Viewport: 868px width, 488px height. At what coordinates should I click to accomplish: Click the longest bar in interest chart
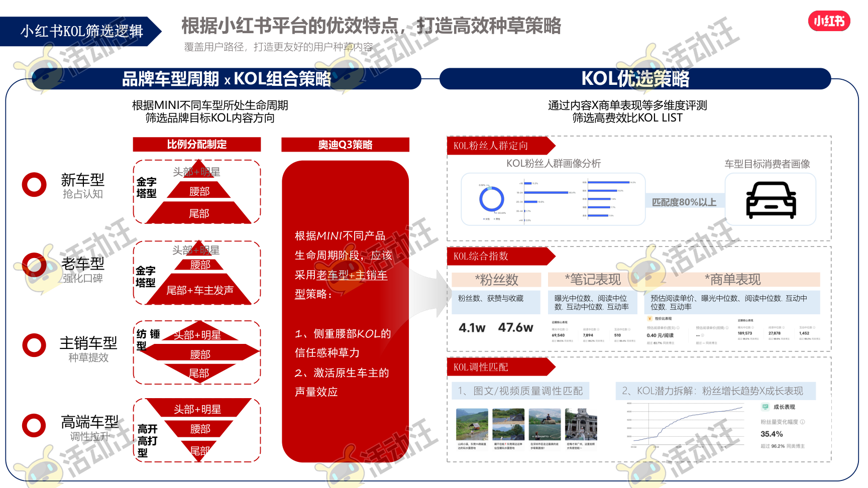[x=608, y=182]
